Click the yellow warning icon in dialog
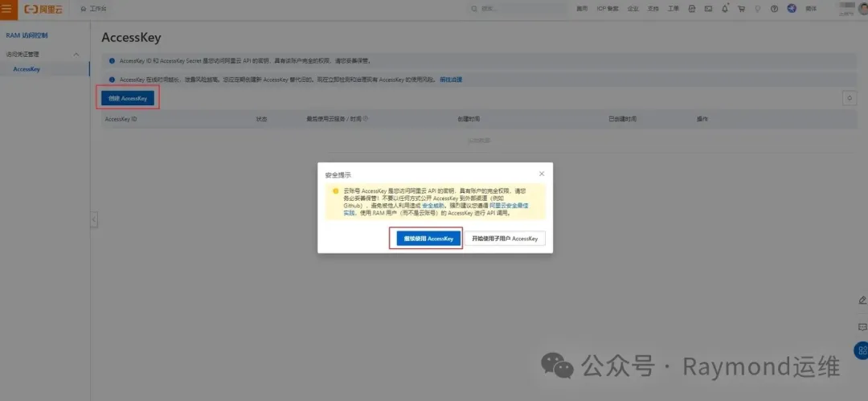Screen dimensions: 868x401 [x=335, y=191]
